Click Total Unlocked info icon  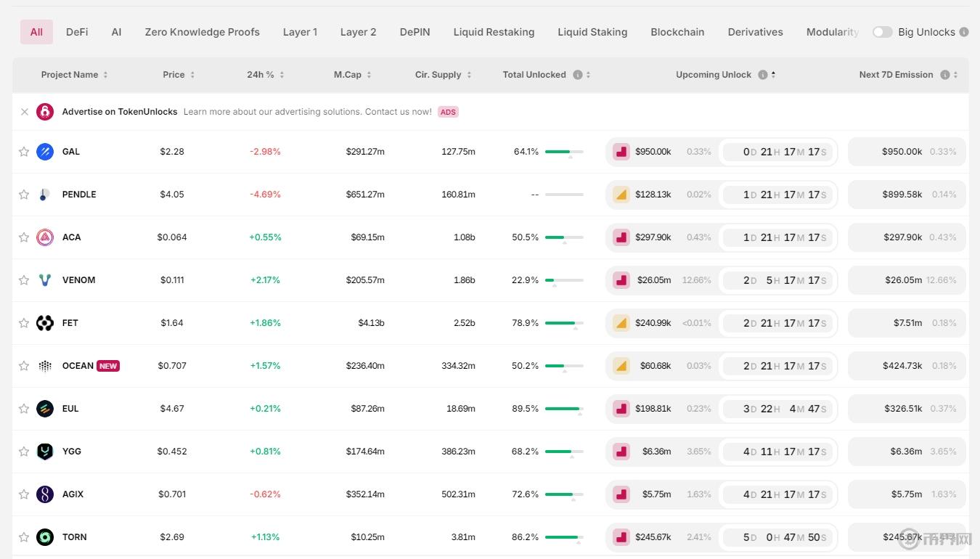tap(578, 75)
